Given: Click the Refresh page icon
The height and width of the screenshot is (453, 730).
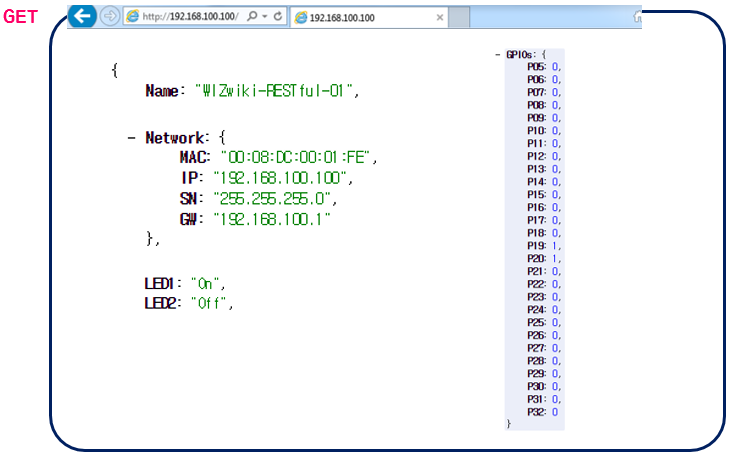Looking at the screenshot, I should (x=278, y=17).
